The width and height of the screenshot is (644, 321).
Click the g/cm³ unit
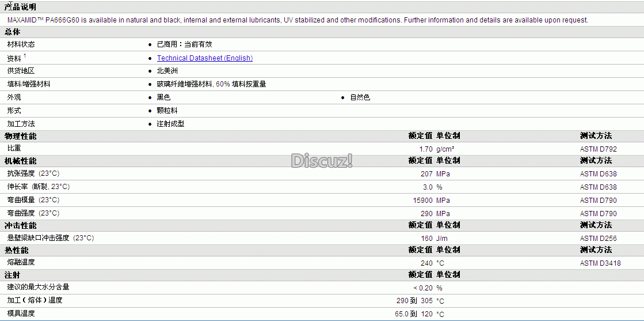coord(445,149)
